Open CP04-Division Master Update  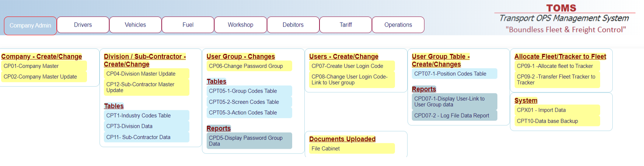pyautogui.click(x=141, y=74)
